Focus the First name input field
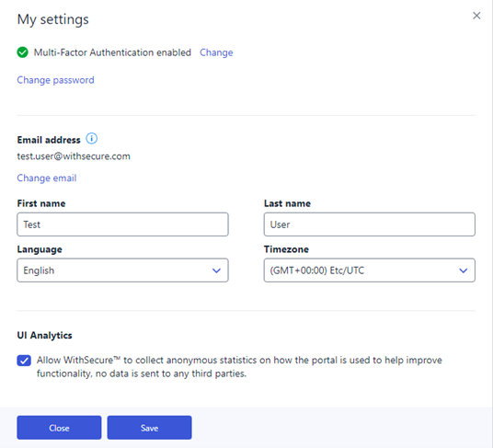 coord(122,224)
